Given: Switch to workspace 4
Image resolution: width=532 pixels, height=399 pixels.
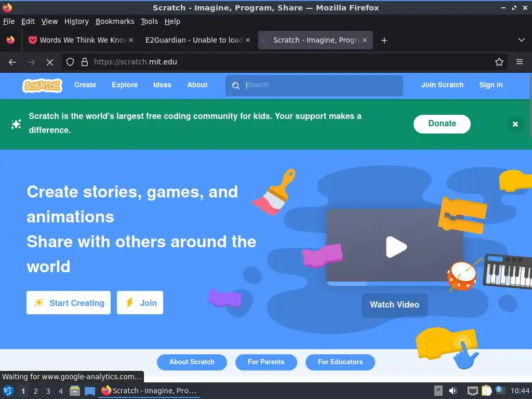Looking at the screenshot, I should (61, 391).
